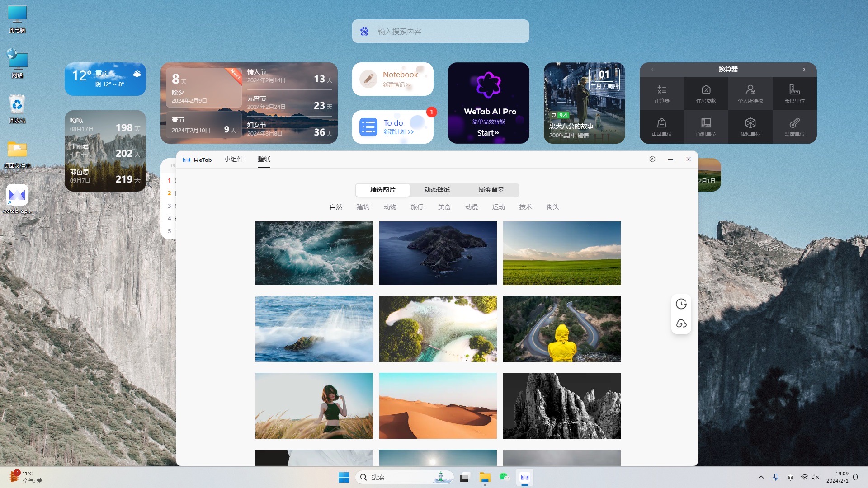Open the 重量单位 weight converter icon
This screenshot has width=868, height=488.
(x=661, y=127)
